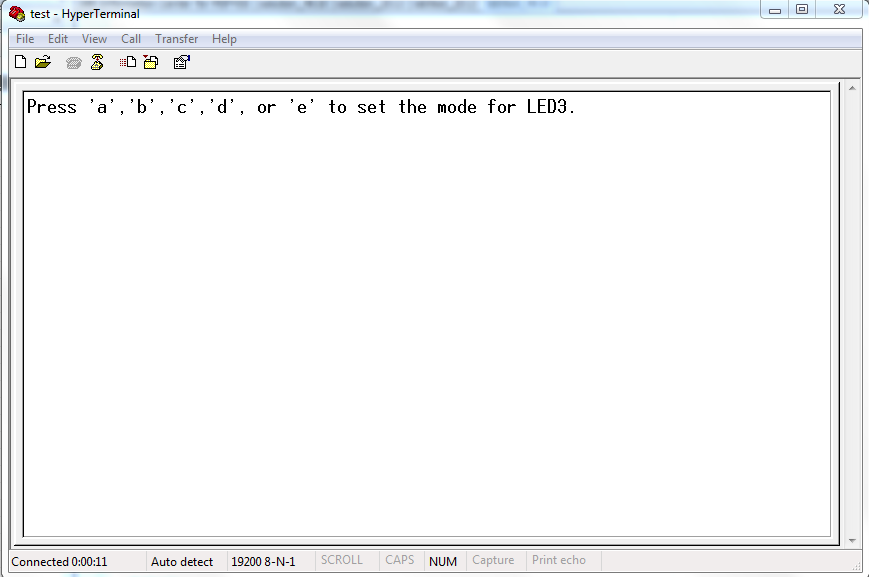Send a file via the Send toolbar icon

tap(129, 61)
